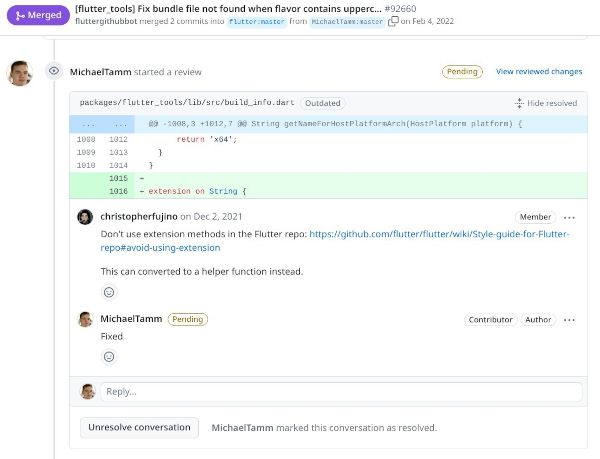Add emoji reaction to christopherfujino's comment

[109, 292]
